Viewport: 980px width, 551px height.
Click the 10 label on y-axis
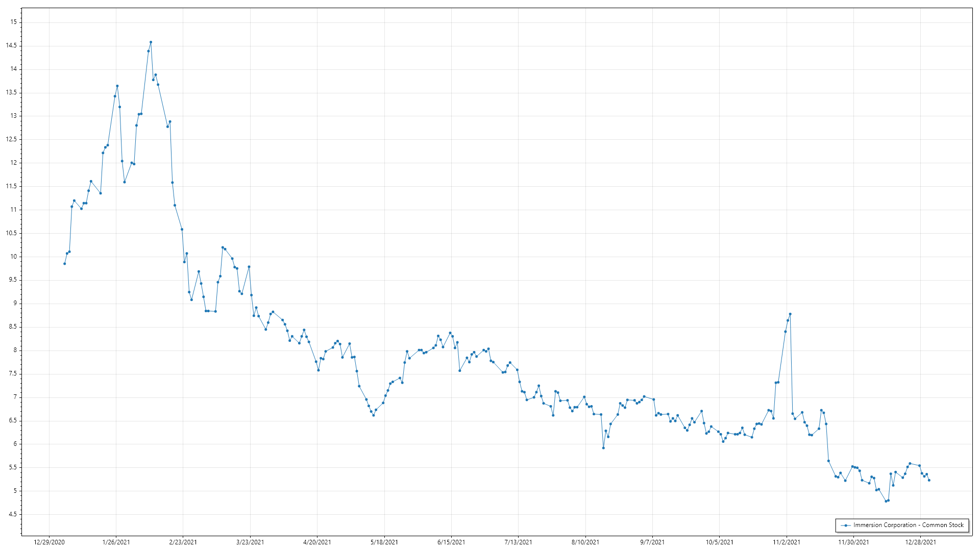[14, 257]
